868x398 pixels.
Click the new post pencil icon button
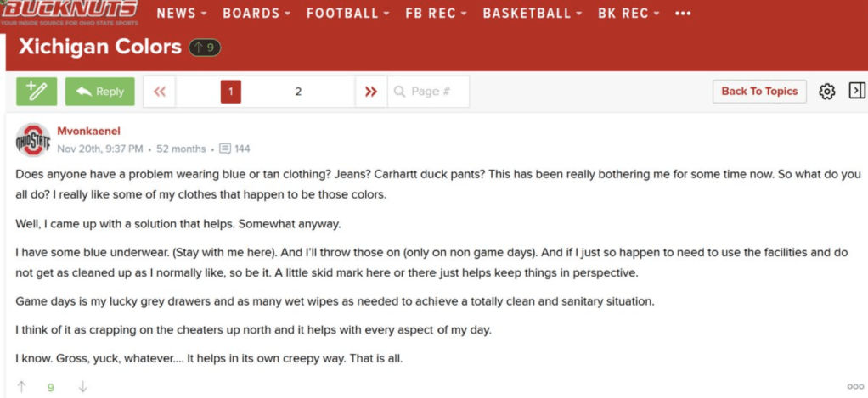coord(37,92)
